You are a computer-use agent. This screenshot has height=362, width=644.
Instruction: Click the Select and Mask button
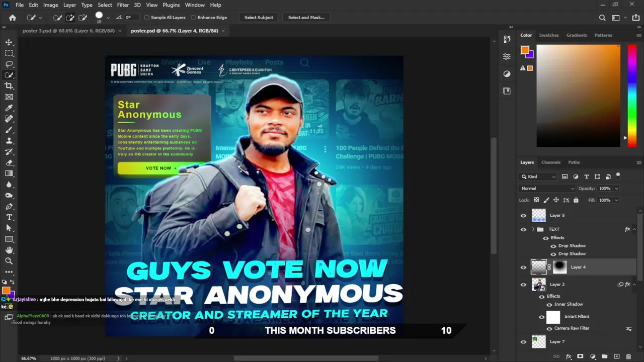click(306, 18)
